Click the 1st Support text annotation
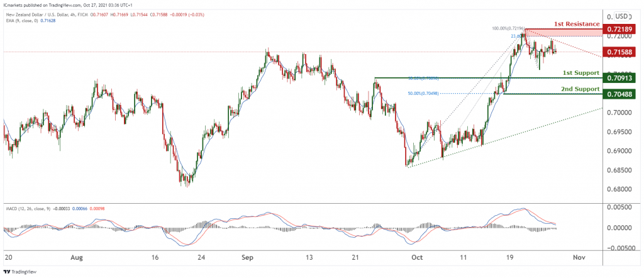Screen dimensions: 644x278 581,72
